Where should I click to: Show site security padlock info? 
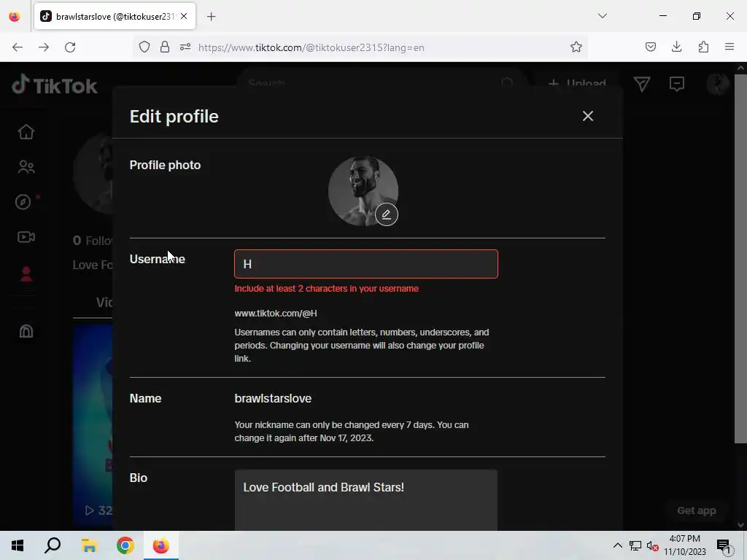click(x=165, y=47)
